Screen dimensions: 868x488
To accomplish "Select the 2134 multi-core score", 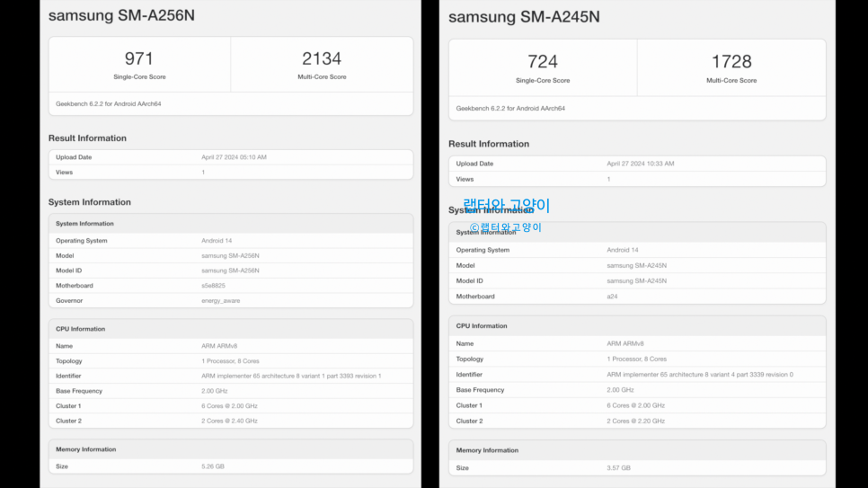I will click(x=322, y=58).
